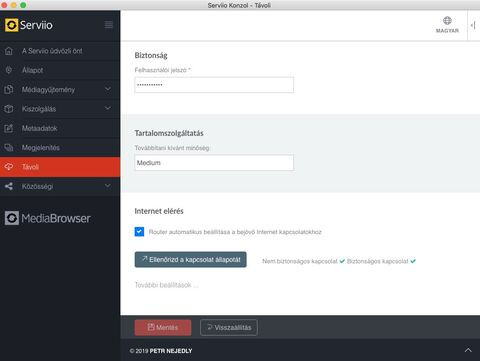Click the Közösségi share icon
Image resolution: width=480 pixels, height=361 pixels.
pyautogui.click(x=9, y=186)
